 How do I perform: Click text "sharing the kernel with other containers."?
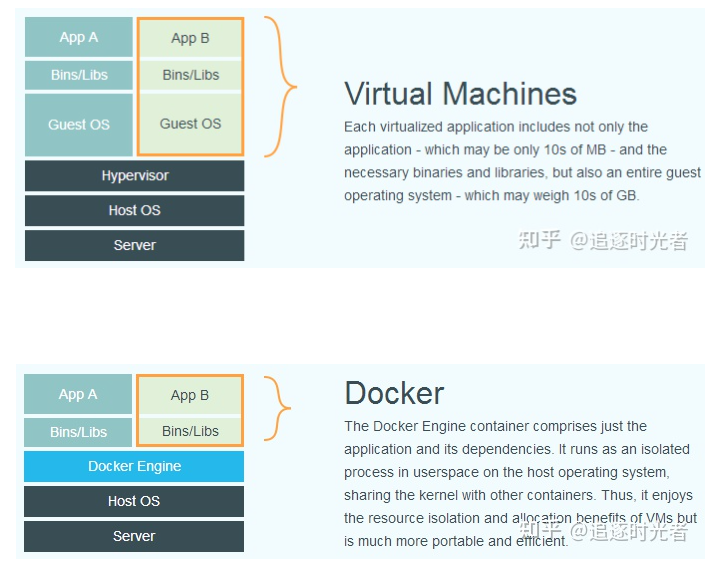(471, 495)
